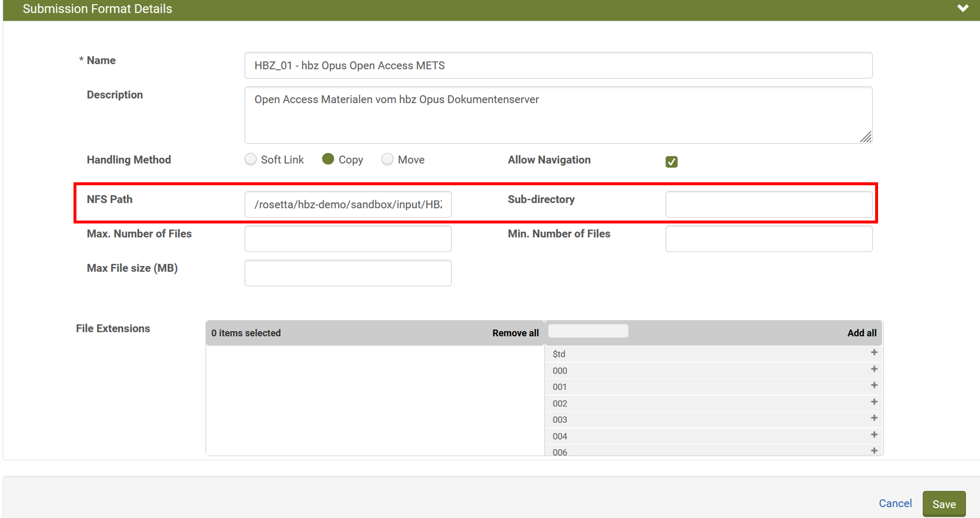Click plus icon next to extension 001
The image size is (980, 518).
pos(874,386)
